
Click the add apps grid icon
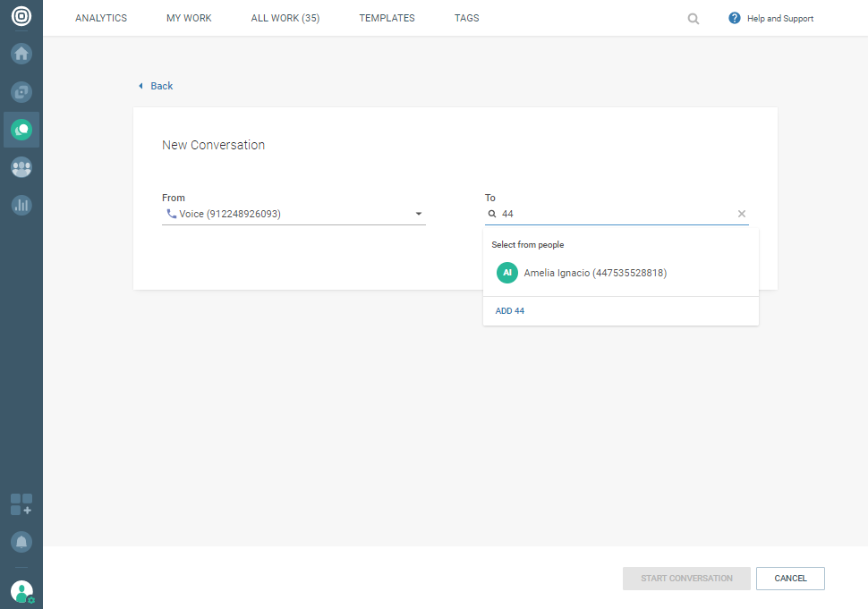click(21, 504)
